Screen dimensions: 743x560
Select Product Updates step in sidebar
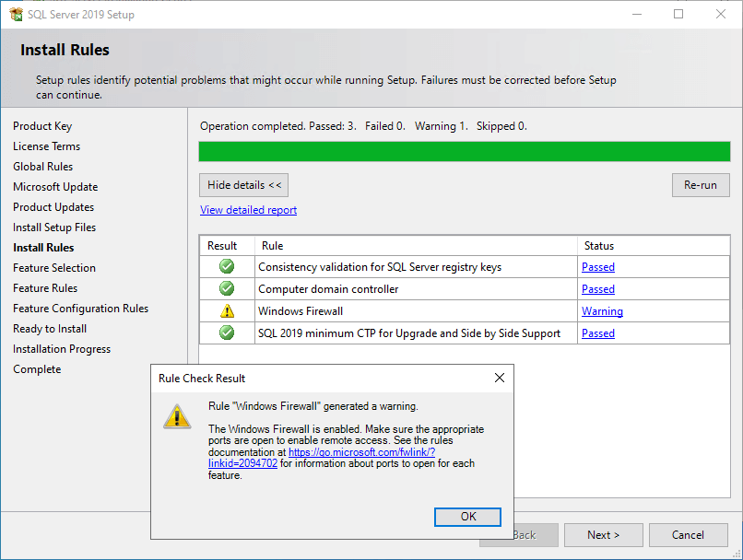(53, 207)
